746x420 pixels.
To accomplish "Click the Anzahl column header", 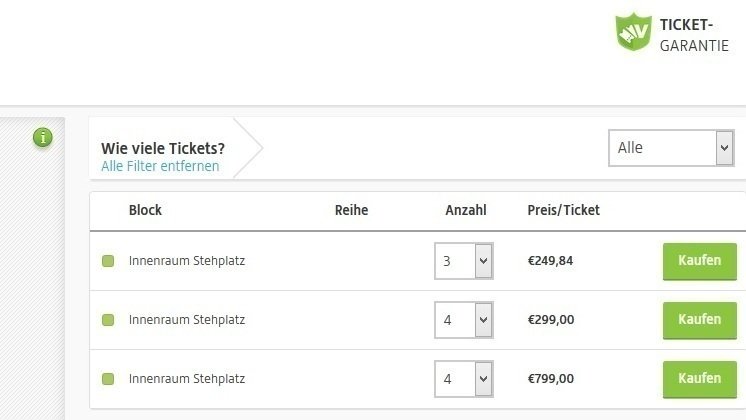I will pyautogui.click(x=465, y=210).
